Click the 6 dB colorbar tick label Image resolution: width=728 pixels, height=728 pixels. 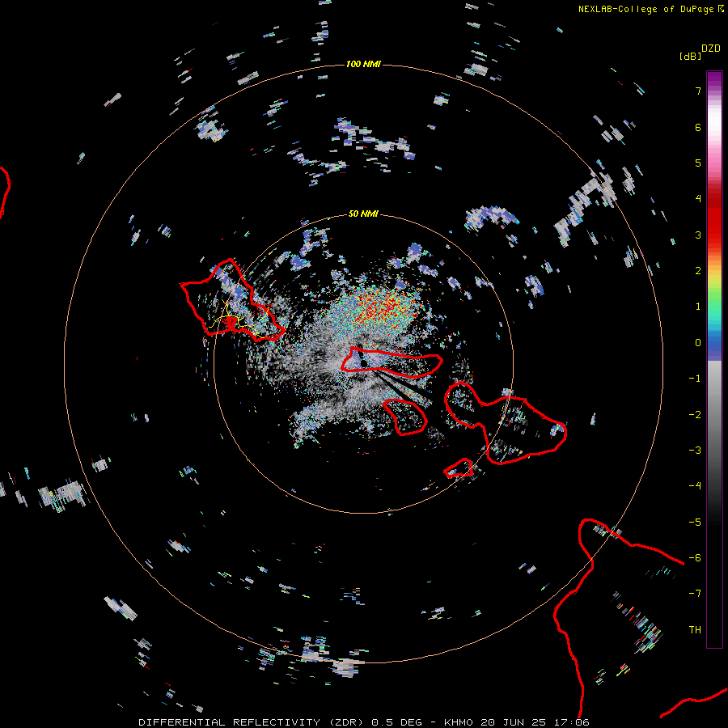tap(698, 128)
